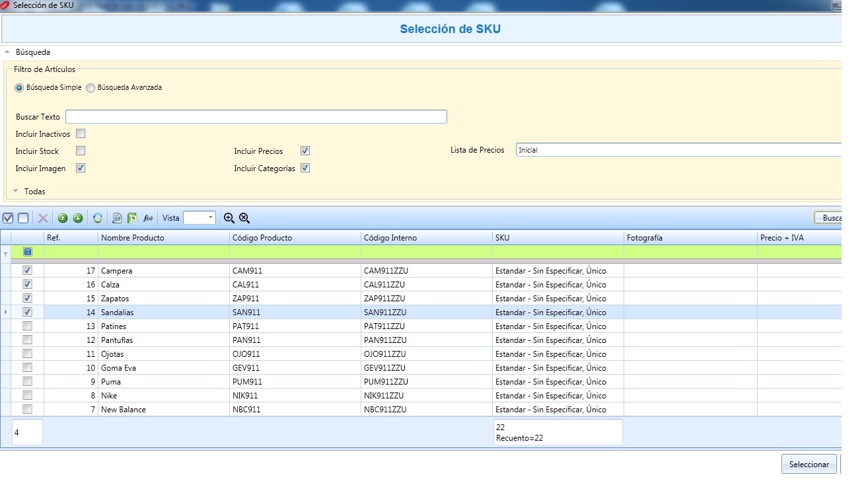Enable the Incluir Inactivos checkbox
868x485 pixels.
pos(81,133)
